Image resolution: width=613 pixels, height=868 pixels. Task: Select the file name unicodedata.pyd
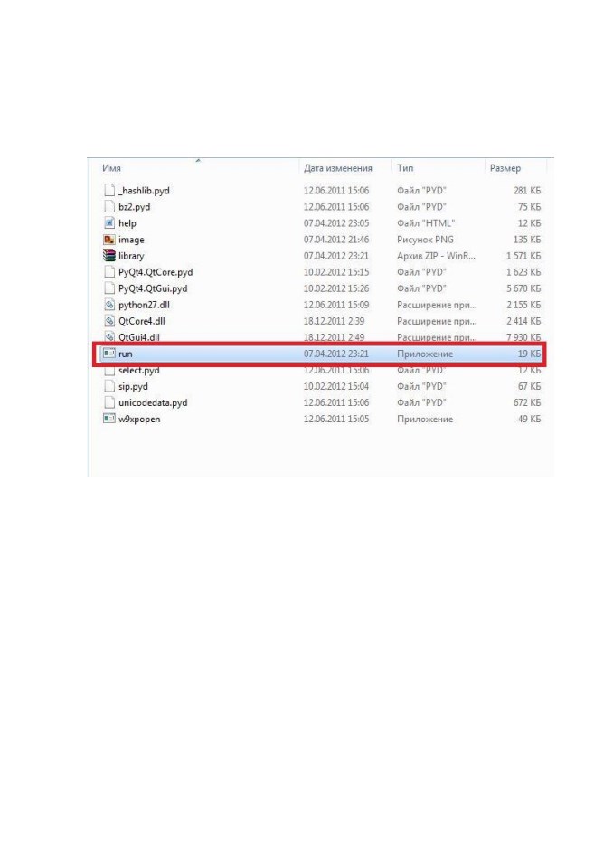(x=153, y=402)
